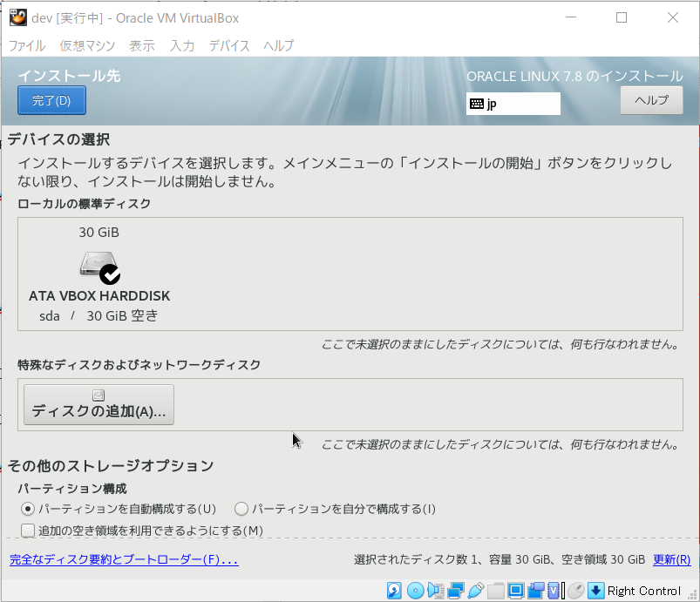Click the Right Control host key label
700x602 pixels.
643,591
